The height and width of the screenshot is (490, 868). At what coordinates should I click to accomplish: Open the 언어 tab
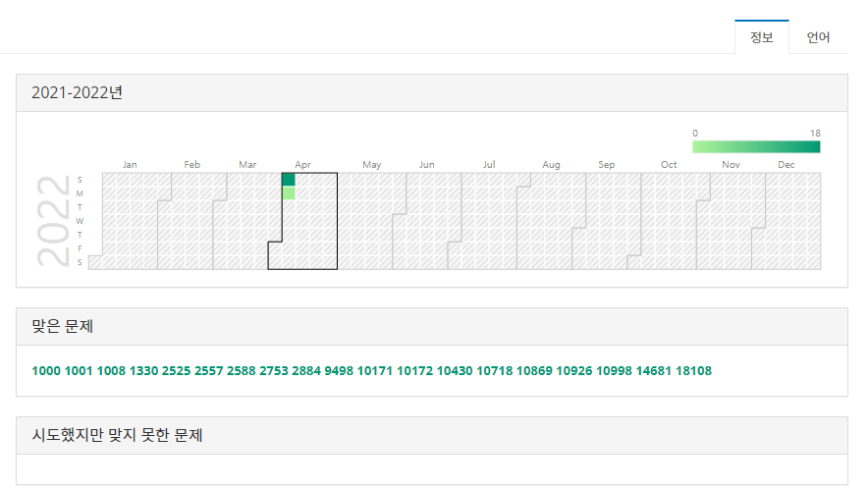[x=818, y=37]
